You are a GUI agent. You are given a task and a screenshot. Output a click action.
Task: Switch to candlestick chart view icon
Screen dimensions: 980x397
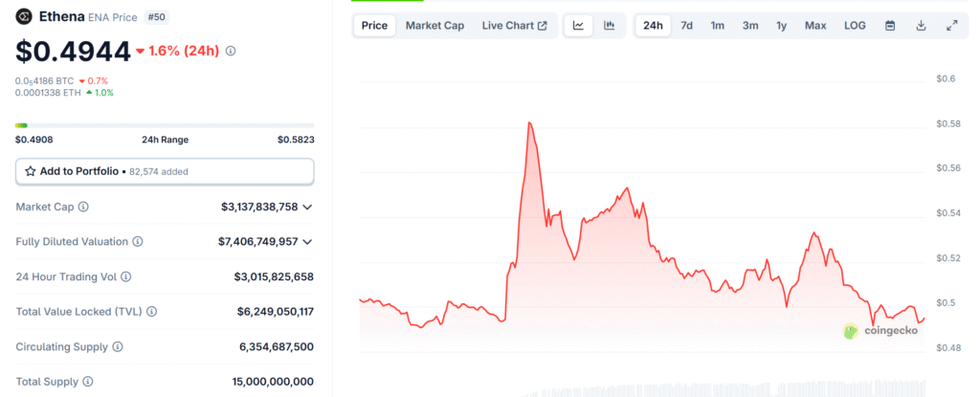point(609,26)
